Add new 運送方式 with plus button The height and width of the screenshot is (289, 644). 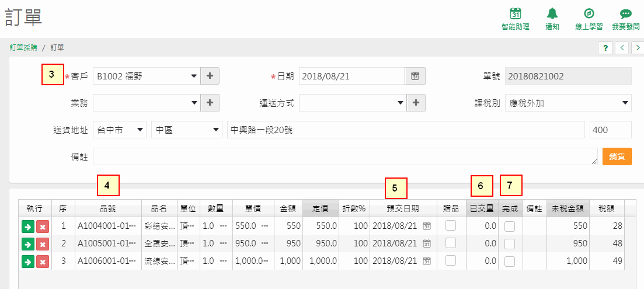(416, 103)
